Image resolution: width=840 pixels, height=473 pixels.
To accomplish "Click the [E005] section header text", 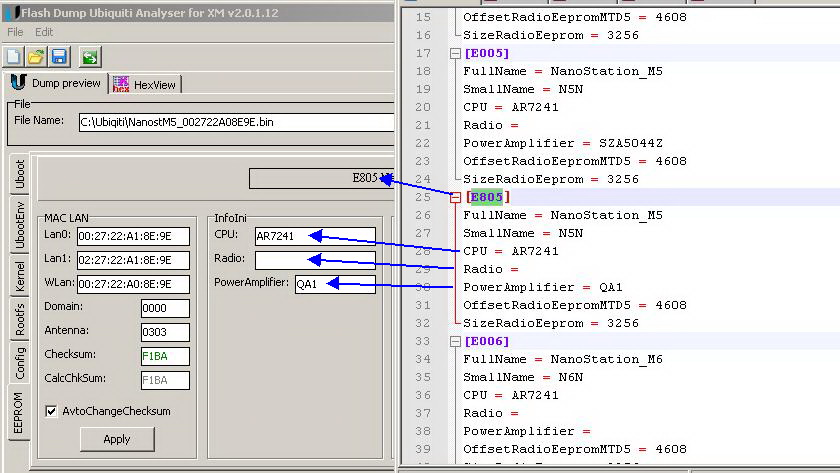I will (x=486, y=53).
